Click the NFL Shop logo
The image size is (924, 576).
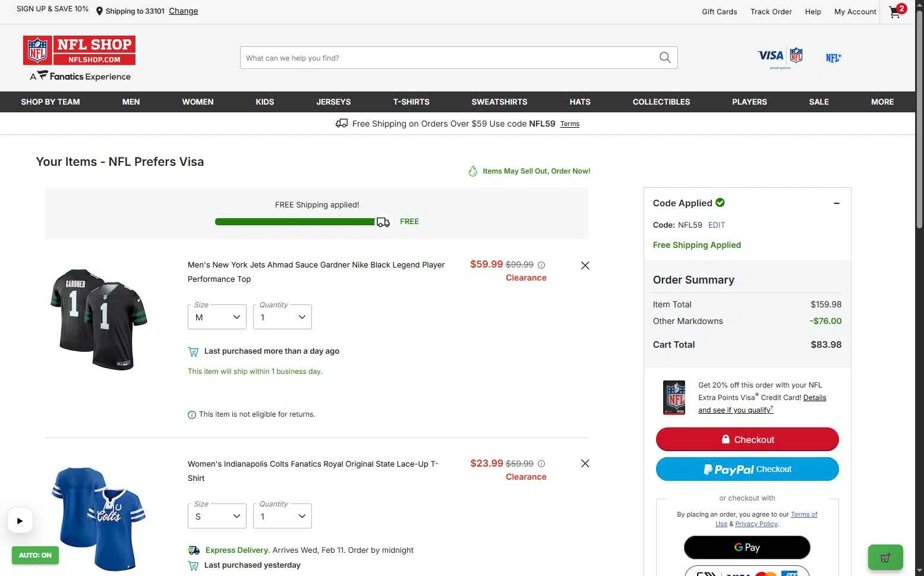pyautogui.click(x=79, y=51)
